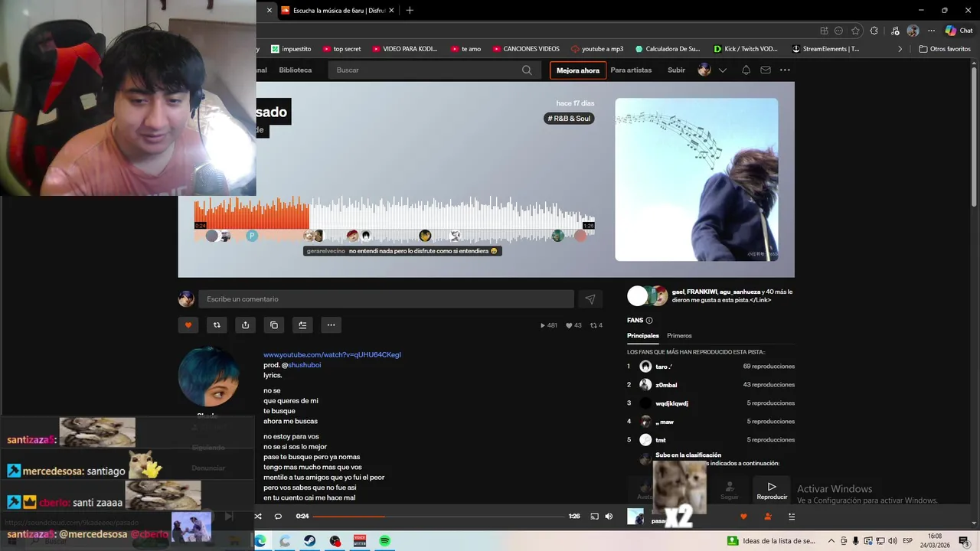Open the 'Para artistas' link
Screen dimensions: 980x551
click(631, 70)
